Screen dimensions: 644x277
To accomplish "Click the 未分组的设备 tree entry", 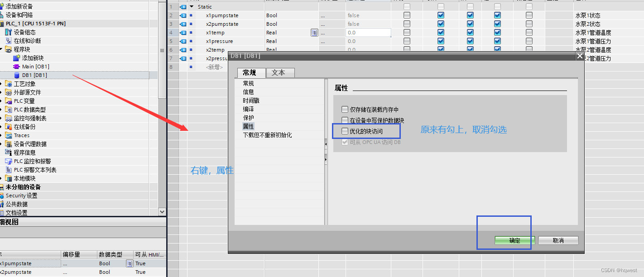I will [23, 187].
